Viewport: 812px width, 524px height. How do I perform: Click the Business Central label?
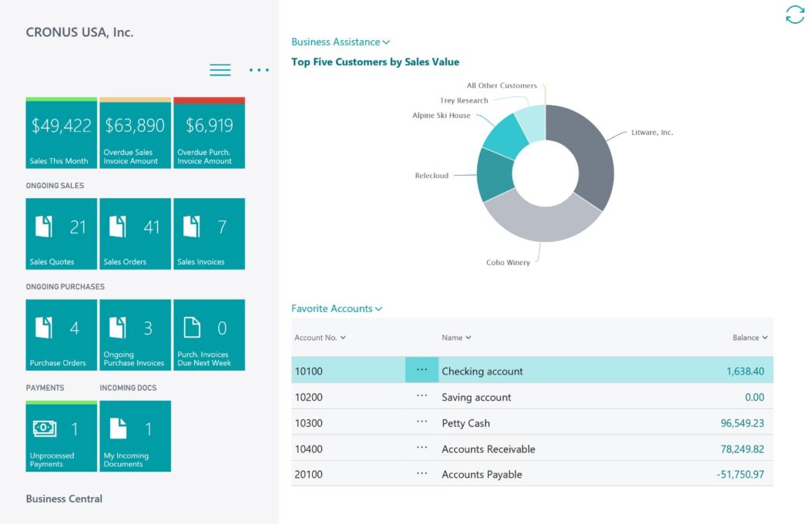pos(64,499)
